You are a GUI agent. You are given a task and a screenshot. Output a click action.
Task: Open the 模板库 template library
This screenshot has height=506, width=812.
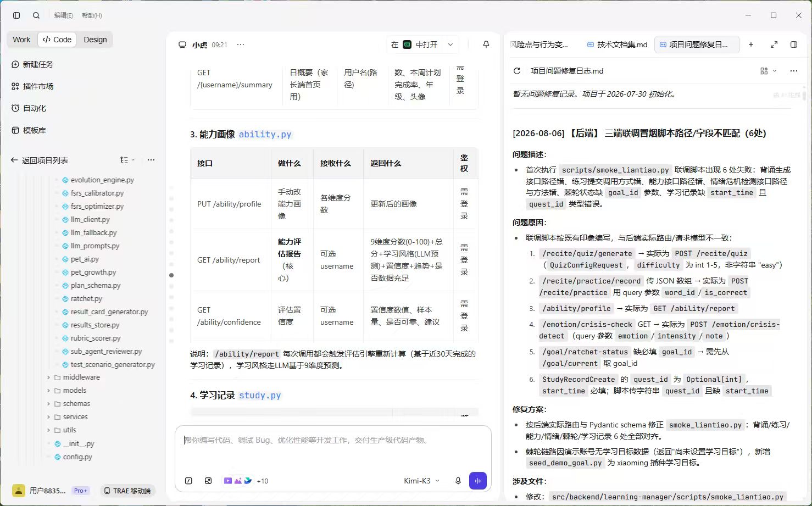[x=29, y=130]
